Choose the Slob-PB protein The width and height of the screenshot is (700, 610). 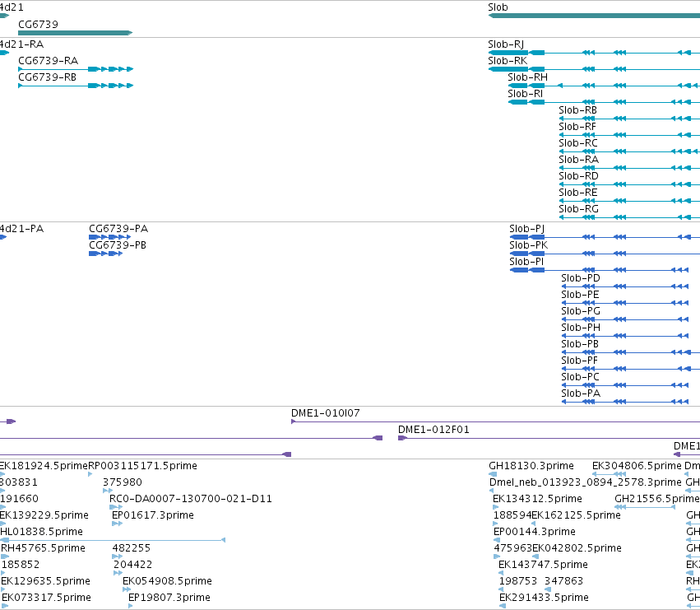[580, 344]
